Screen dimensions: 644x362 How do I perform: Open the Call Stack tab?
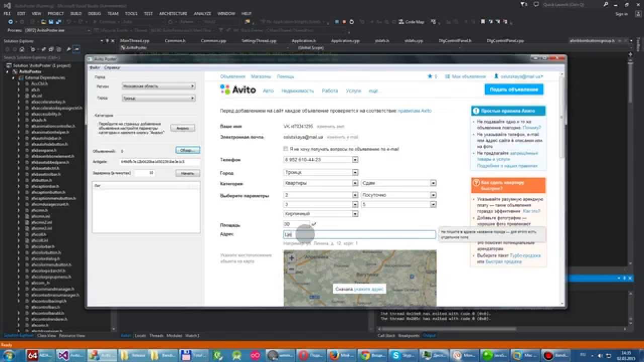pyautogui.click(x=386, y=335)
